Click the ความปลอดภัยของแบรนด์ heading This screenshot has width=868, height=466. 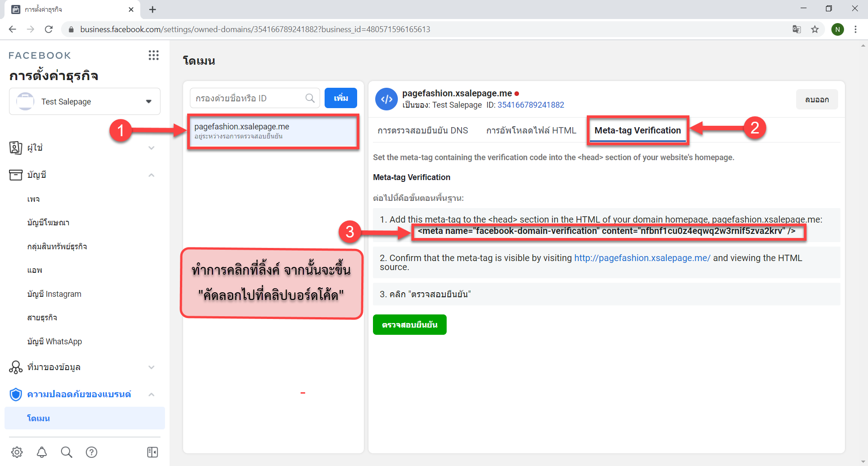coord(79,394)
